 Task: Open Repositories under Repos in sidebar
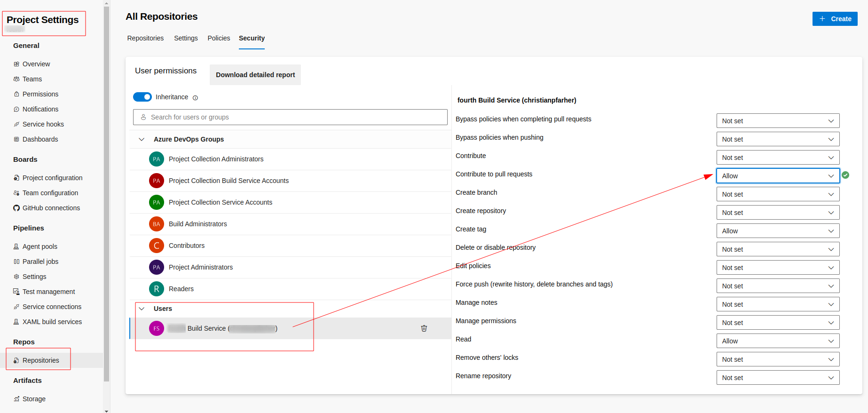(41, 360)
